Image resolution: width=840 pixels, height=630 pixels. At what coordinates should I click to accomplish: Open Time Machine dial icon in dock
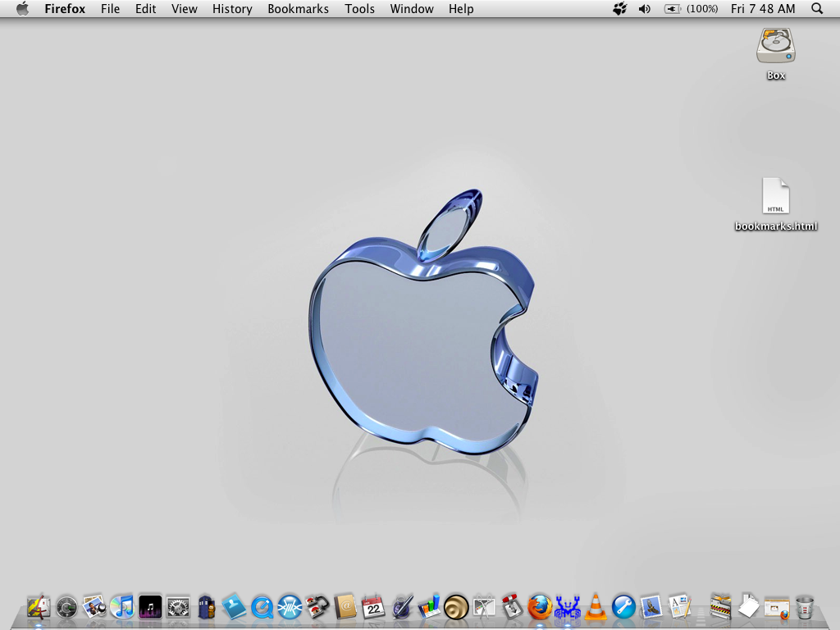67,608
